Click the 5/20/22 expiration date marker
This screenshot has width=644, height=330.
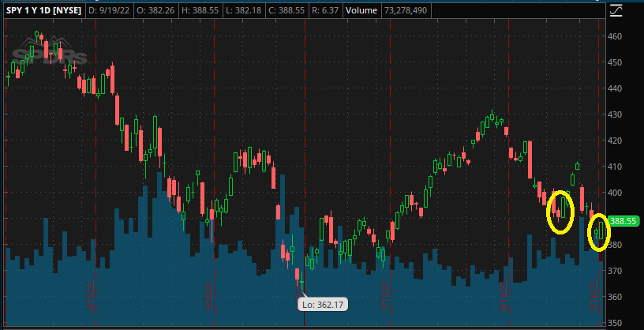[x=209, y=296]
